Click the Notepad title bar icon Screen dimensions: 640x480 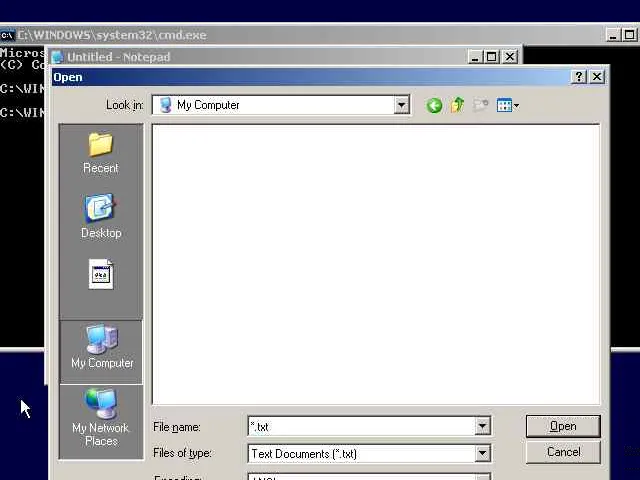point(58,57)
